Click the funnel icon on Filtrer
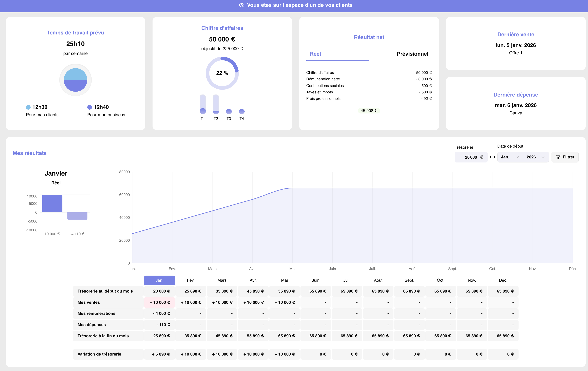 point(558,157)
